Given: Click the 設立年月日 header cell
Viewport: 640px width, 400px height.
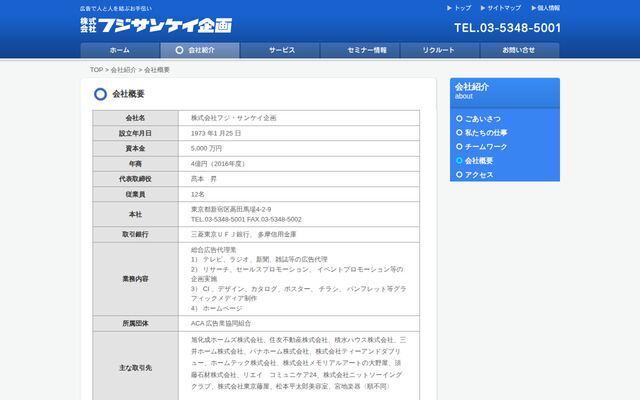Looking at the screenshot, I should pos(136,133).
